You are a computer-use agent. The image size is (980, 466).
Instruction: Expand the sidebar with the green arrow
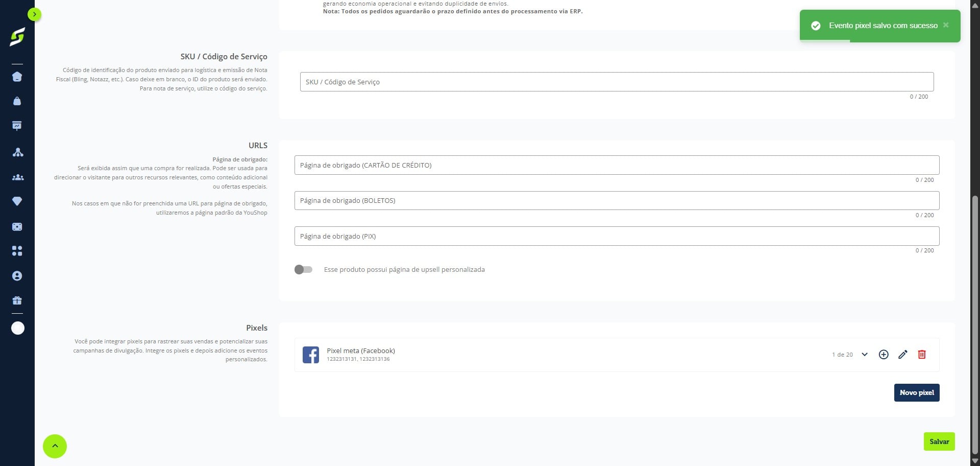(x=34, y=14)
